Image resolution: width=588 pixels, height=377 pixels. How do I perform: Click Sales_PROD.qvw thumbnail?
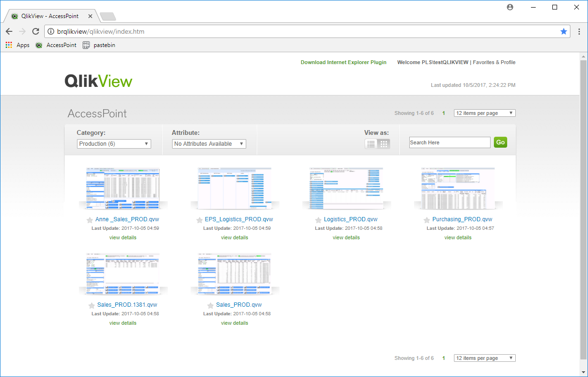234,273
